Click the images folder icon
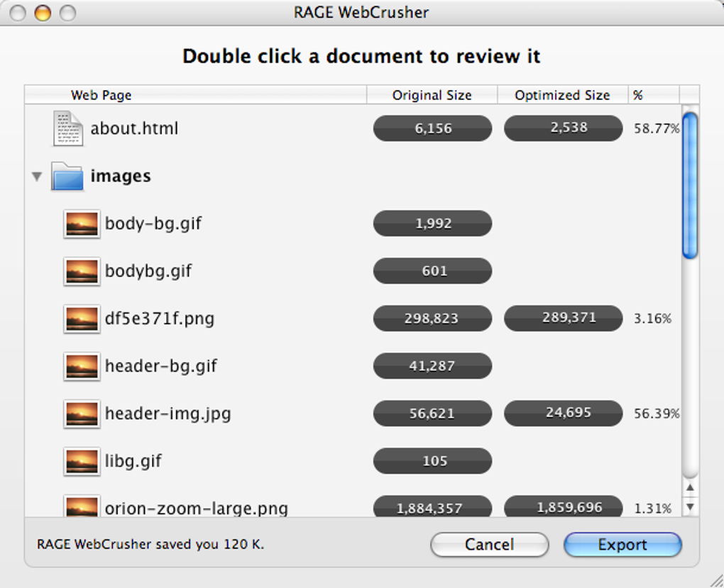724x588 pixels. (67, 176)
